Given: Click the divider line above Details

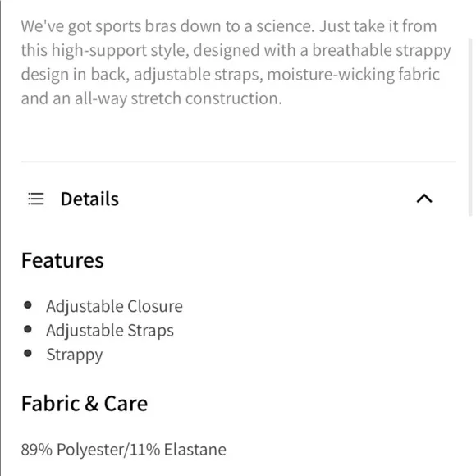Looking at the screenshot, I should point(239,162).
